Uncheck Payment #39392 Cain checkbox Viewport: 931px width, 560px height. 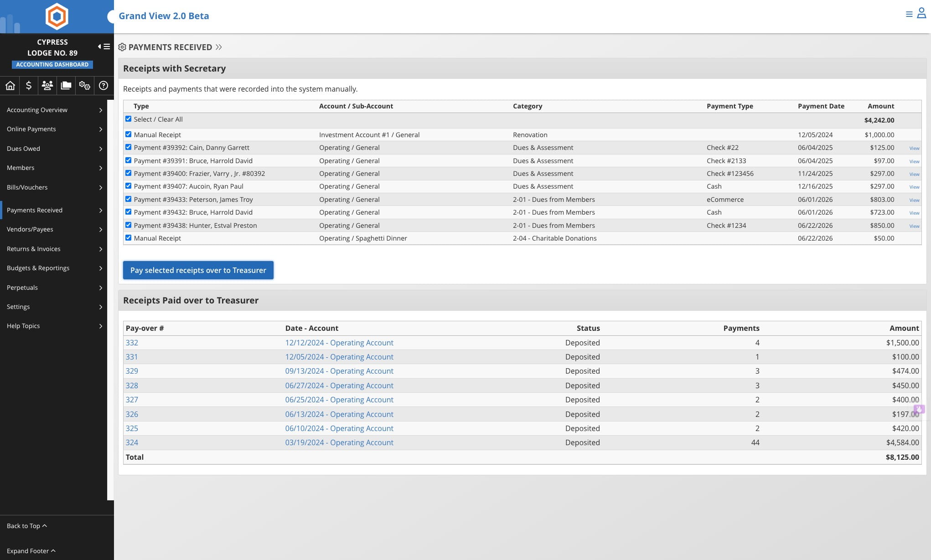(x=129, y=147)
